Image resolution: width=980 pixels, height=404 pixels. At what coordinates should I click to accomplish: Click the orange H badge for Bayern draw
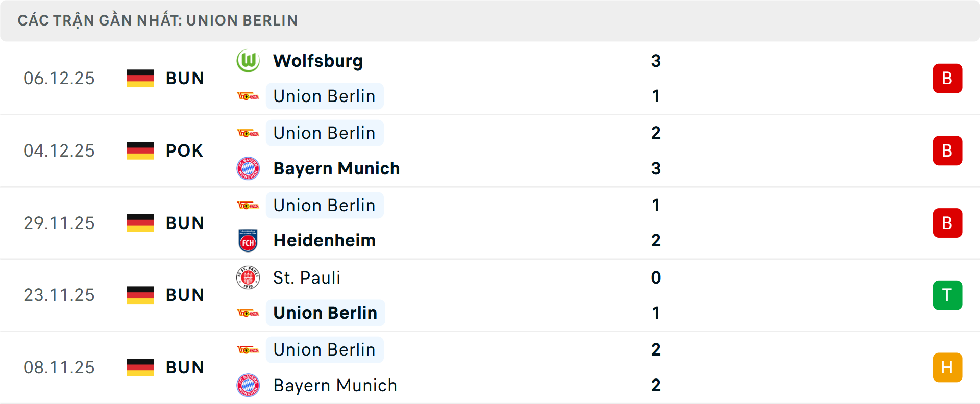click(x=947, y=367)
